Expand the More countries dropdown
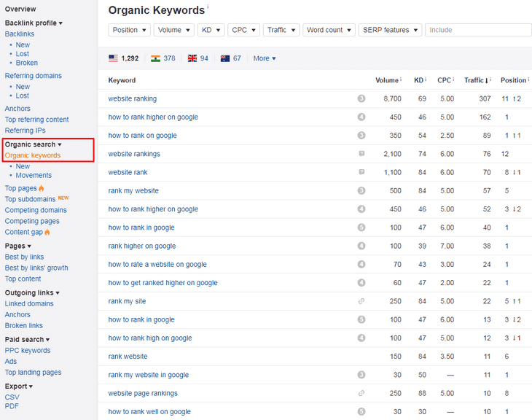Image resolution: width=532 pixels, height=420 pixels. (265, 58)
